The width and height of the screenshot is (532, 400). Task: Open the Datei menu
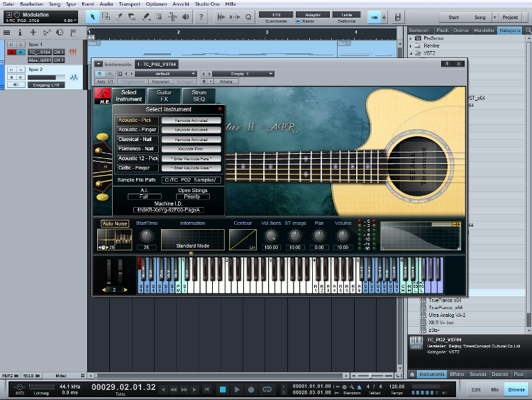tap(9, 4)
